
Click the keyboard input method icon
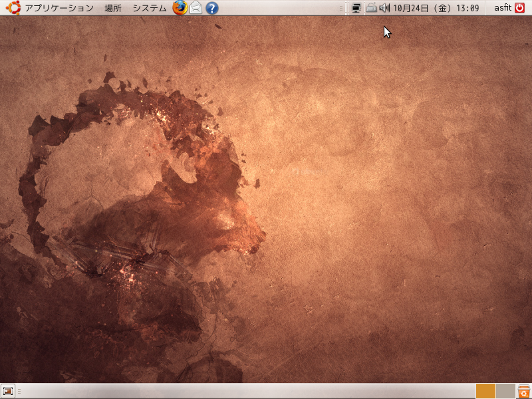(371, 8)
